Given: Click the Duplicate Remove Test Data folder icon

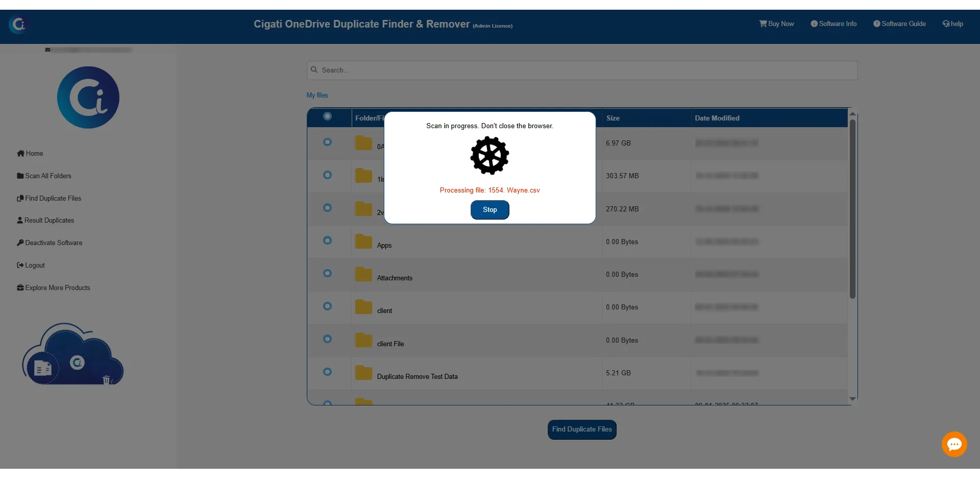Looking at the screenshot, I should click(363, 373).
